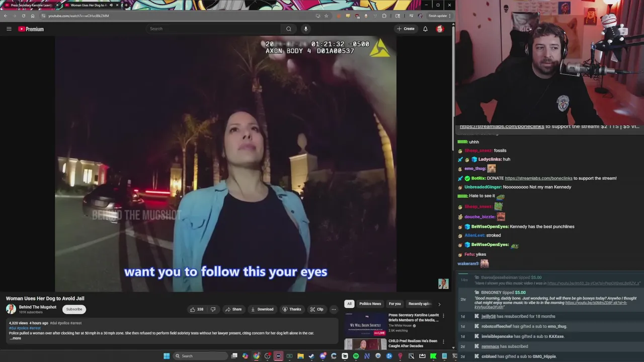Close the Woman Uses Her Dog tab
This screenshot has width=644, height=362.
click(x=117, y=5)
